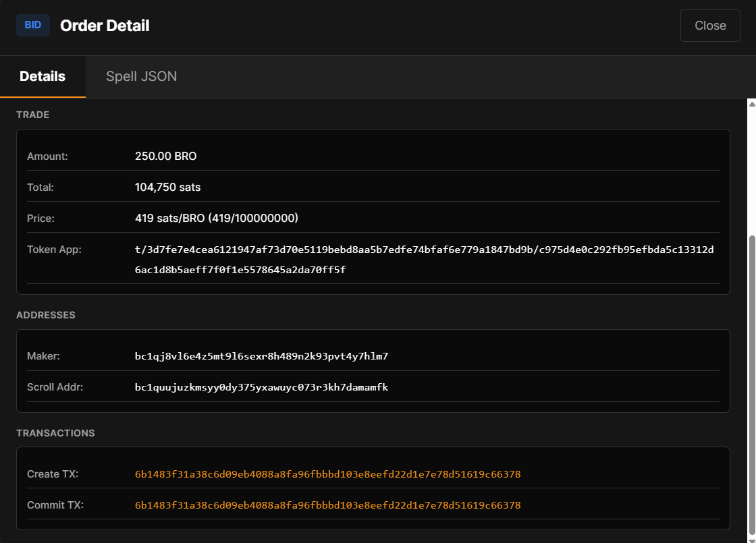Click the Commit TX: label
The image size is (756, 543).
click(55, 505)
